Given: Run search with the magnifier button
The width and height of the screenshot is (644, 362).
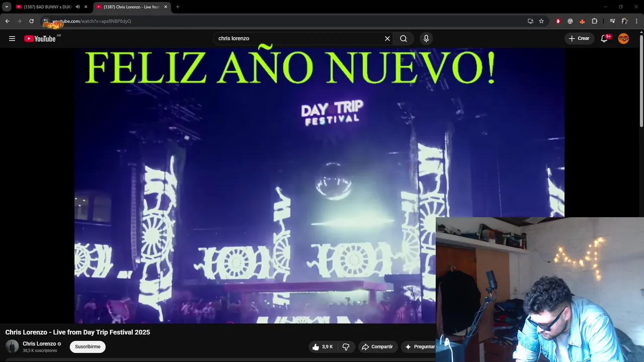Looking at the screenshot, I should coord(404,39).
